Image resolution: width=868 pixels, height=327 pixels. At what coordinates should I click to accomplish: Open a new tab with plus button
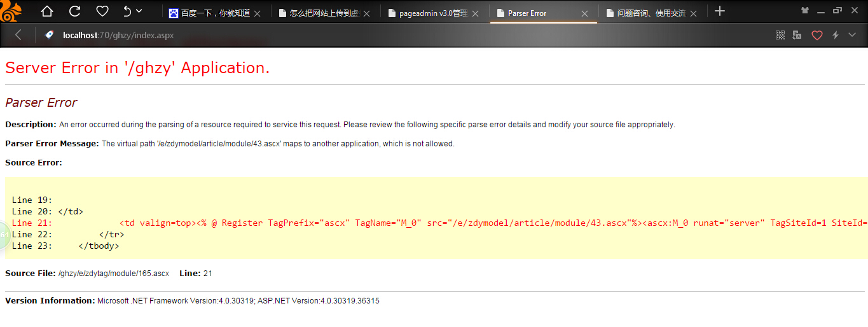tap(719, 11)
